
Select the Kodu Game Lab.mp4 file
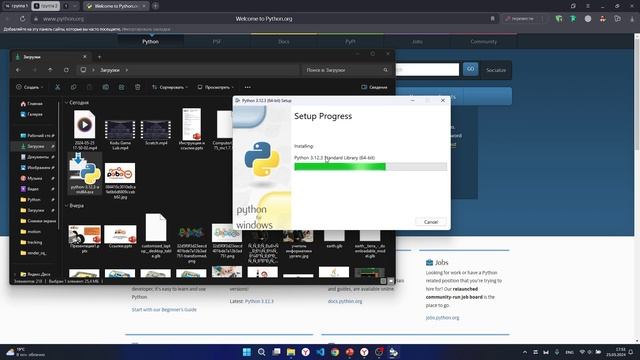click(120, 134)
